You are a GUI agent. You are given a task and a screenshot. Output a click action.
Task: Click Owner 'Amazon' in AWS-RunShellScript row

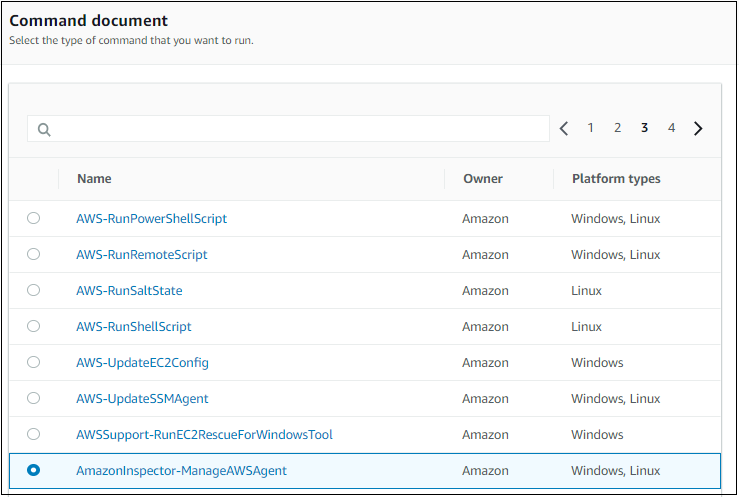485,326
